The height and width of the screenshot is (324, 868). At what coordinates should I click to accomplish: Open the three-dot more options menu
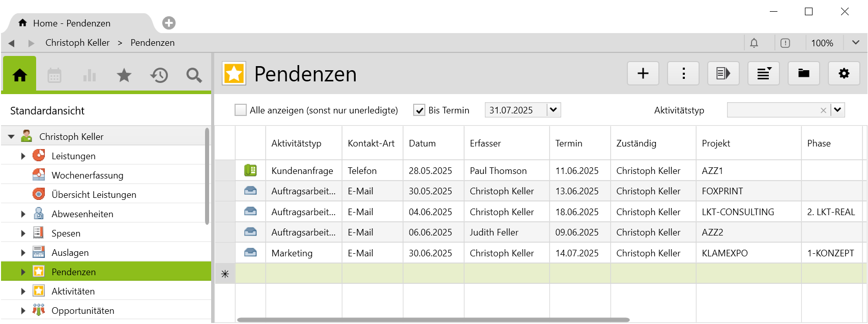[683, 74]
